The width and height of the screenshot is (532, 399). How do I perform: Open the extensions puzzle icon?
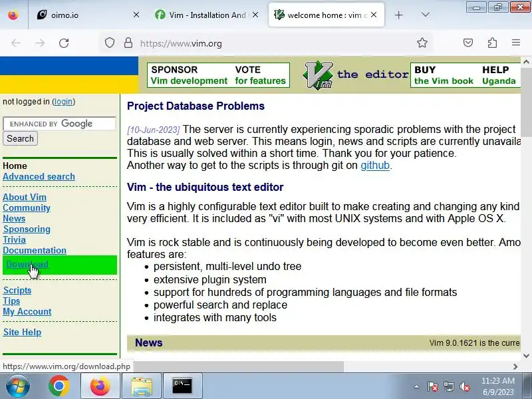point(492,43)
